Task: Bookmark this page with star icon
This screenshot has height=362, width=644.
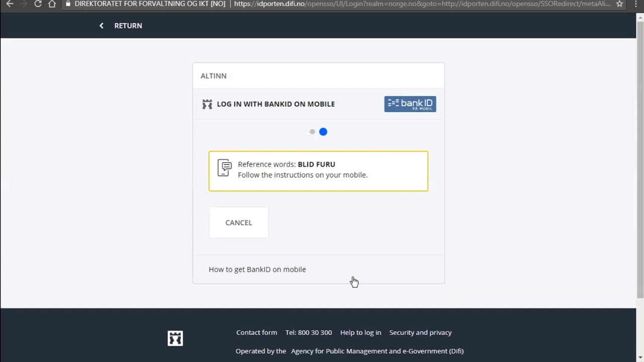Action: (620, 4)
